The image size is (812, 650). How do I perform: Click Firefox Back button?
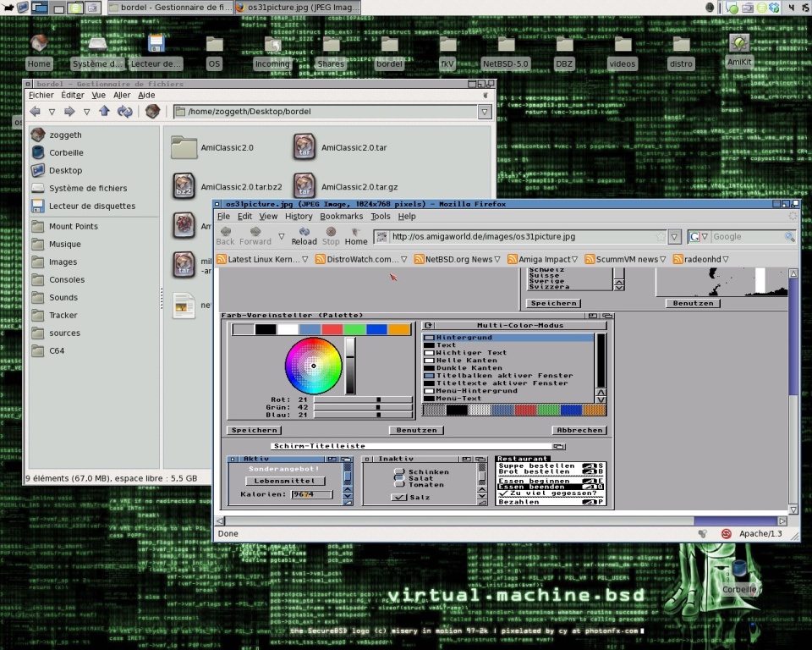click(225, 236)
